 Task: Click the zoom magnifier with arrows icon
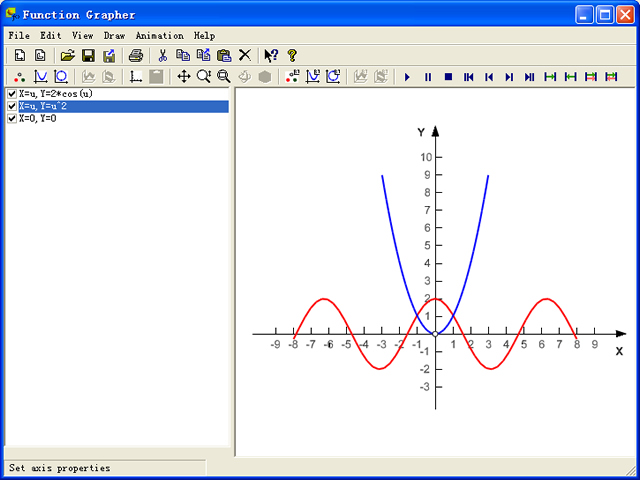(204, 76)
